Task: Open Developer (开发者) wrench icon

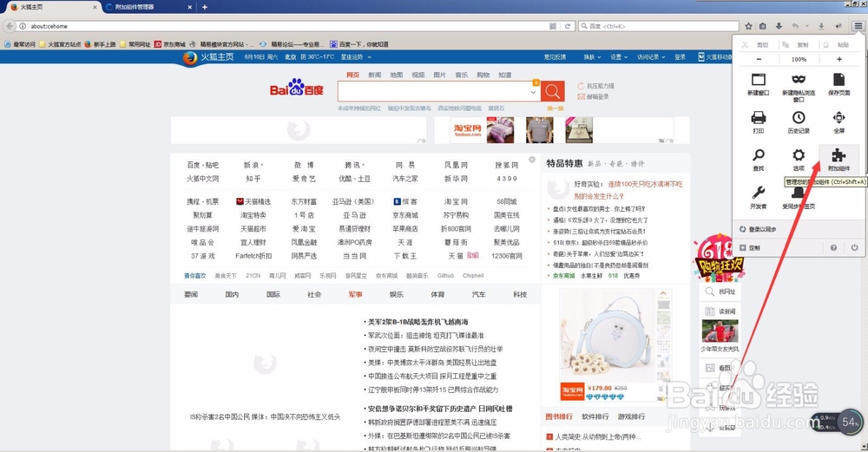Action: coord(759,193)
